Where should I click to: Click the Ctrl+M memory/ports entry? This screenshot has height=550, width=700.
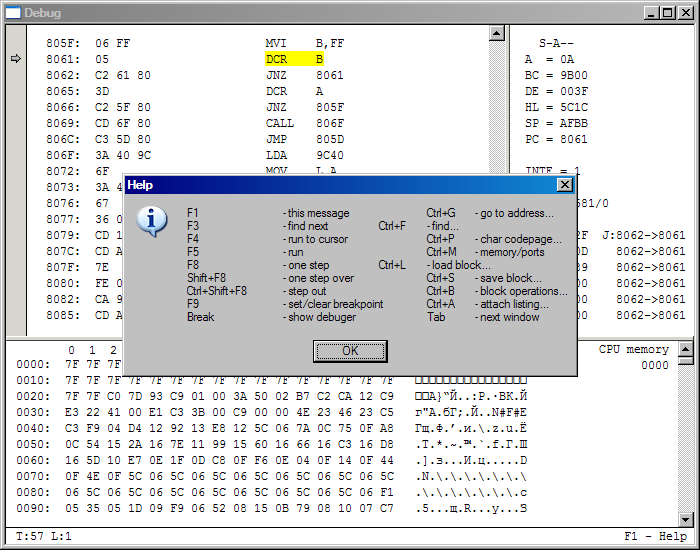tap(485, 252)
